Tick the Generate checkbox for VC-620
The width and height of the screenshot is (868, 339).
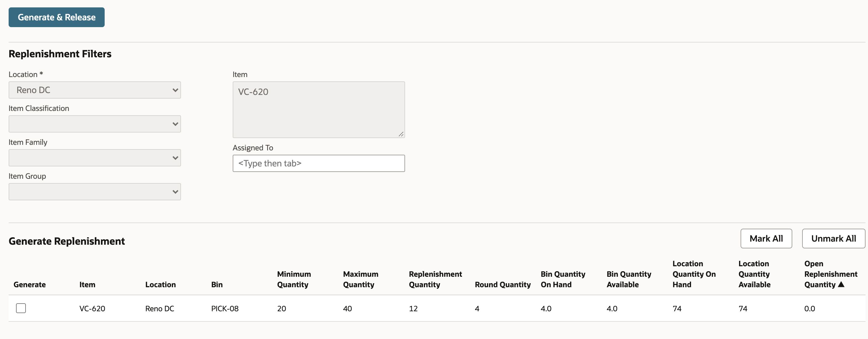[x=21, y=308]
